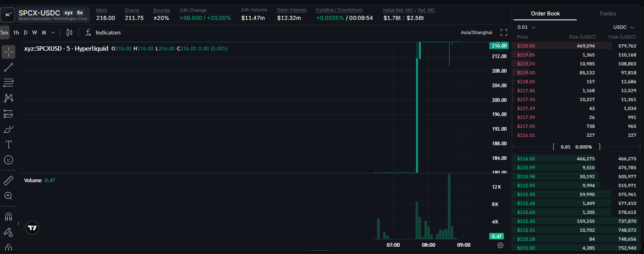The width and height of the screenshot is (644, 254).
Task: Click the 159,255 size at $215.50
Action: tap(586, 221)
